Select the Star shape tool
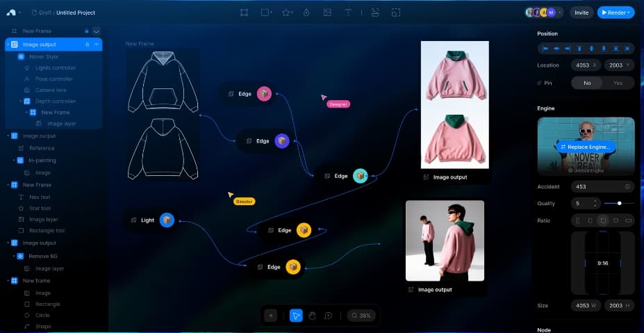The width and height of the screenshot is (644, 333). tap(286, 13)
